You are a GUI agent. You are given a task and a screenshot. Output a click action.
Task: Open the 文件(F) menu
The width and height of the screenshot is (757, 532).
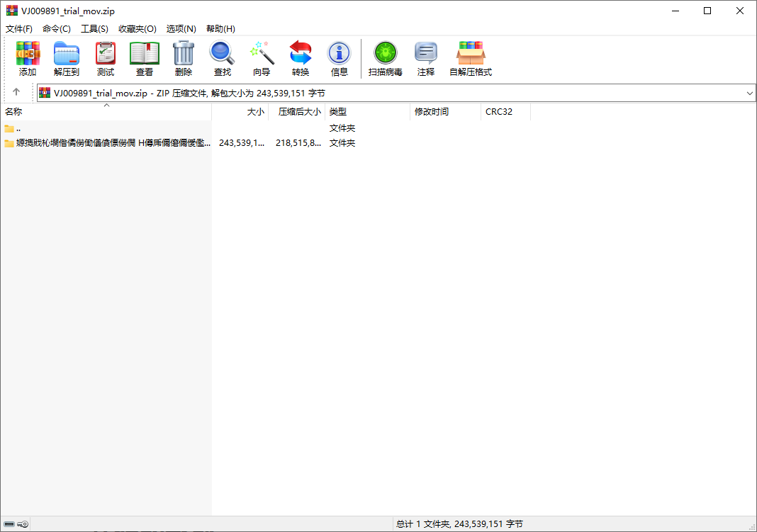[x=19, y=29]
